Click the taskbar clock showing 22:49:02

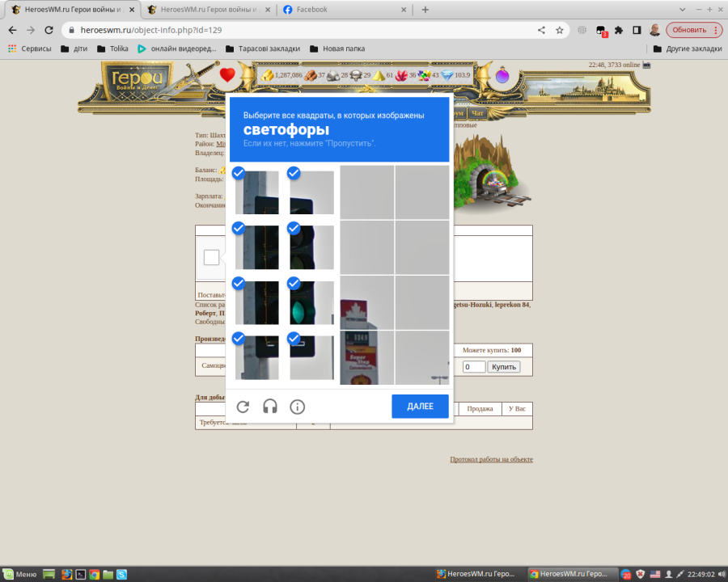click(x=701, y=575)
